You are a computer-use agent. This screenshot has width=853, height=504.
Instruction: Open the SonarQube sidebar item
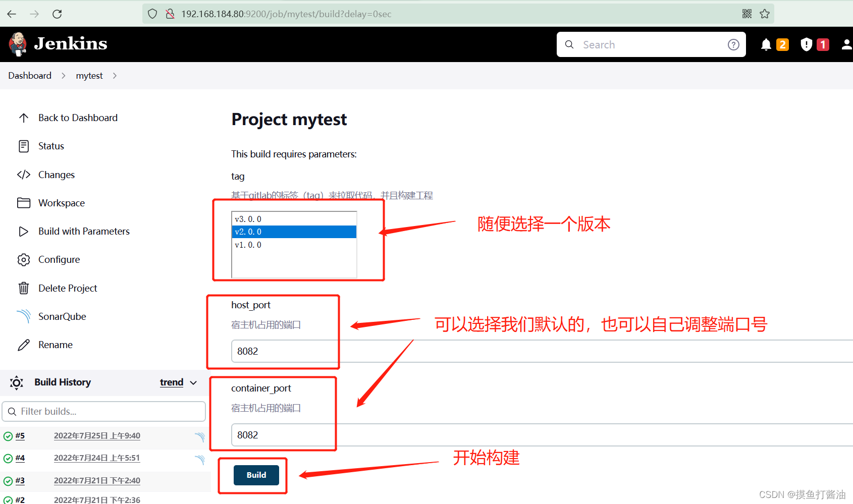tap(62, 316)
